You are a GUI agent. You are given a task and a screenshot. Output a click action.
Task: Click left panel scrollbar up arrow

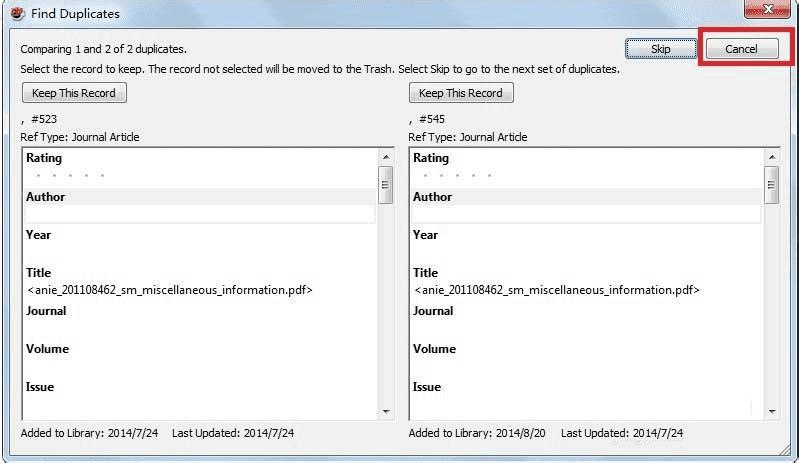click(386, 157)
